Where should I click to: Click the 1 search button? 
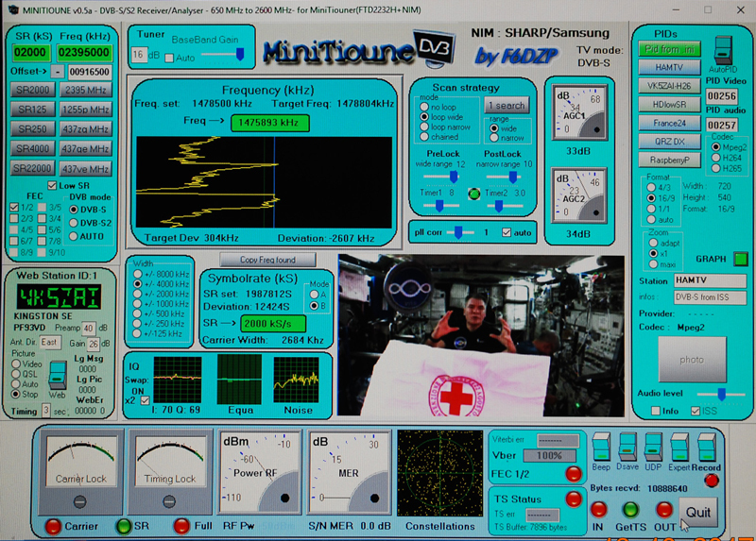point(507,106)
